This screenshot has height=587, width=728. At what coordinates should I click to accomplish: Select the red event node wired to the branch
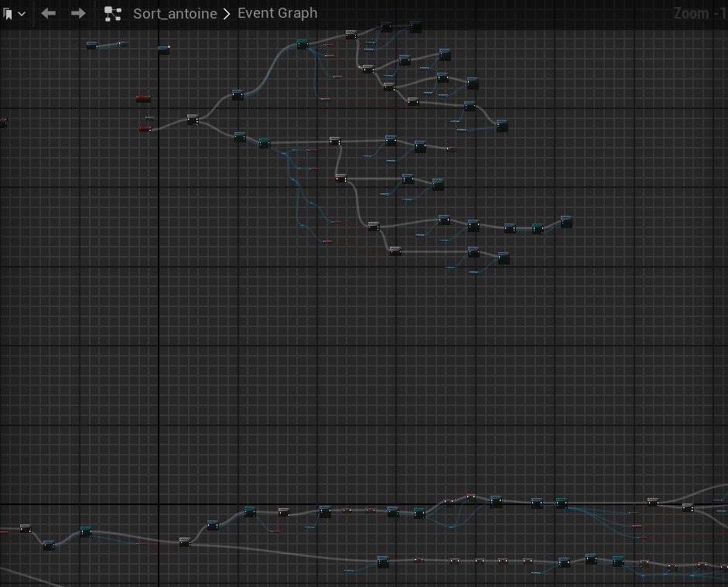[x=145, y=128]
